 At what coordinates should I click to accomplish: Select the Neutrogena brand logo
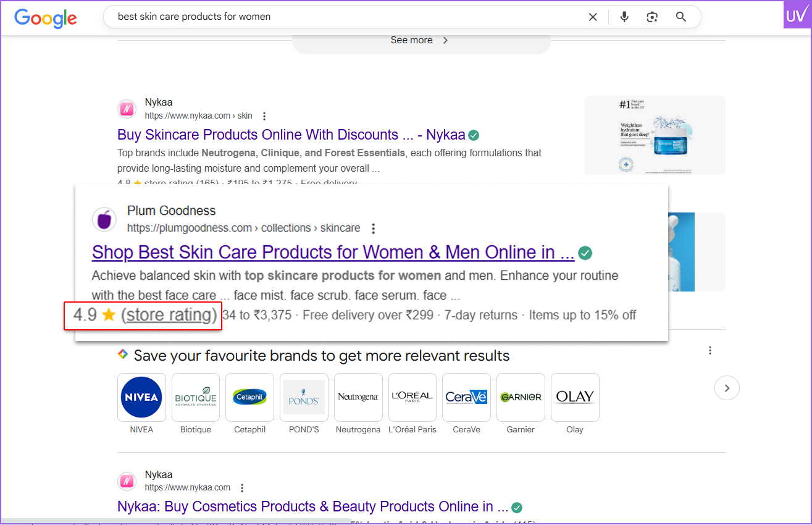coord(358,397)
